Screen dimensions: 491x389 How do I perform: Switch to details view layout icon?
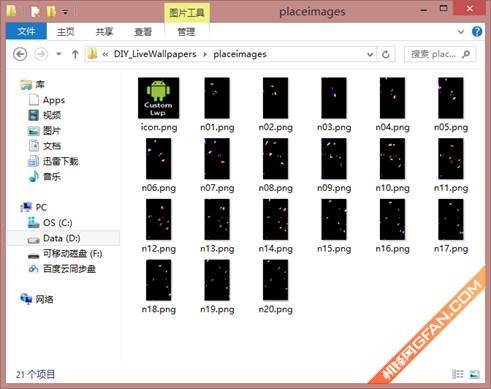pos(457,374)
